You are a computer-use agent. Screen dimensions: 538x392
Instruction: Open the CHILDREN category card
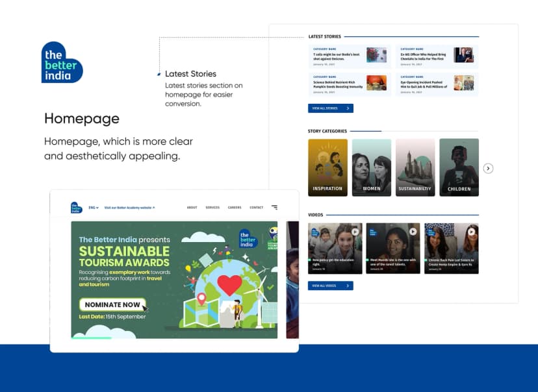coord(459,167)
